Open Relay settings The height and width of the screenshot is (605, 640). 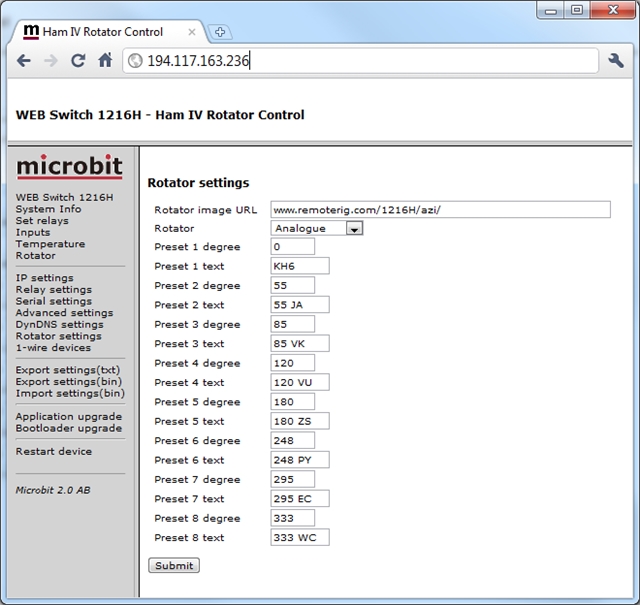pos(54,289)
